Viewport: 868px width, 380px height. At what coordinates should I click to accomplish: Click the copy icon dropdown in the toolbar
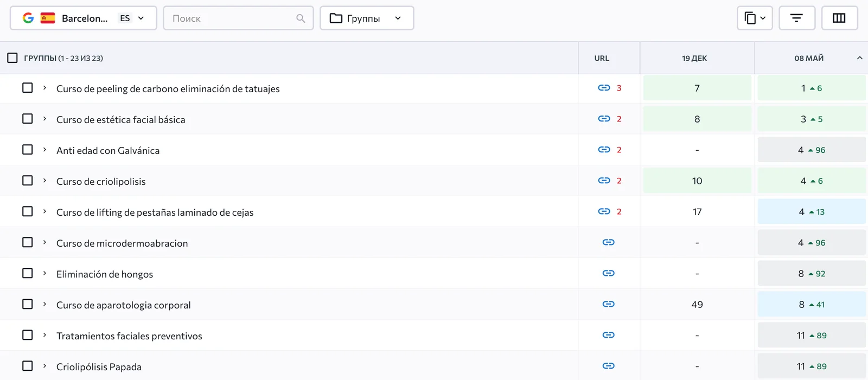pos(755,18)
